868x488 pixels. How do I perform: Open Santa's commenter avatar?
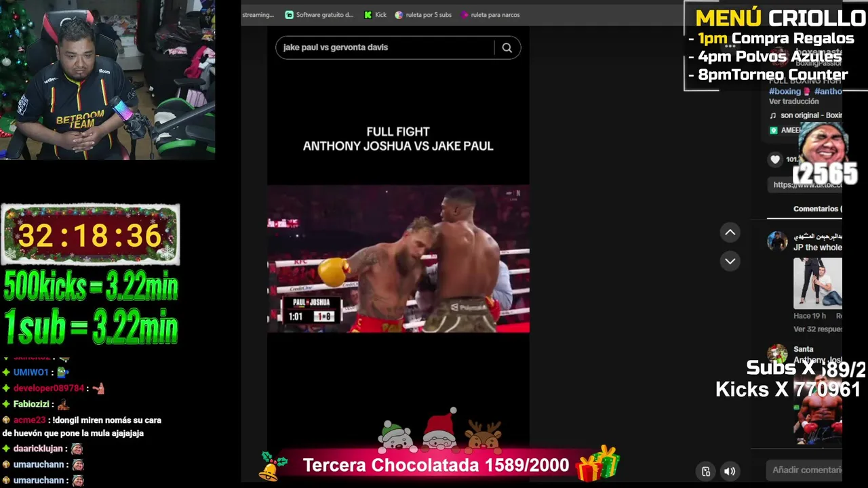(777, 354)
